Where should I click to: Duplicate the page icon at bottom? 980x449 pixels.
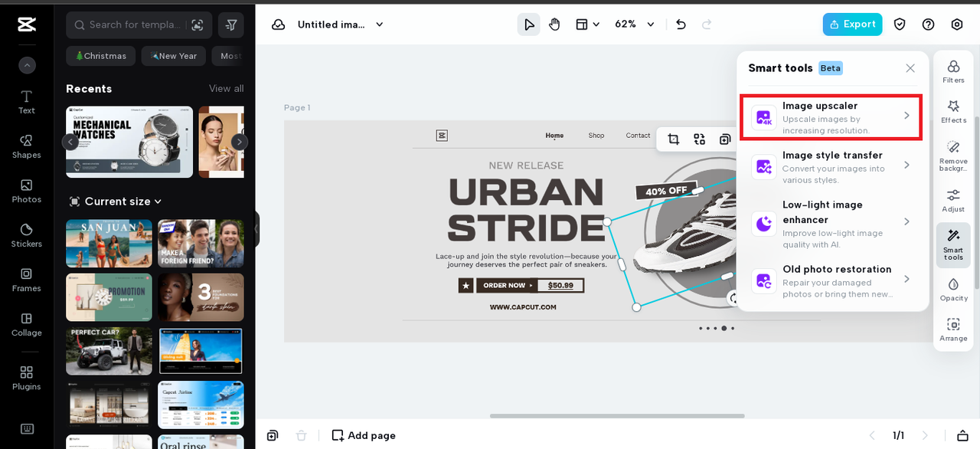273,435
